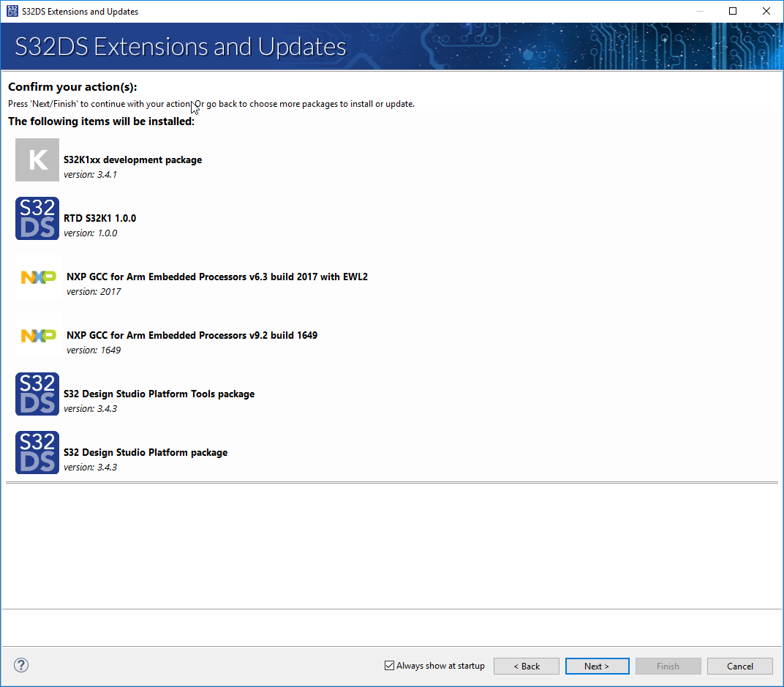Select the RTD S32K1 1.0.0 package icon
784x687 pixels.
tap(37, 218)
